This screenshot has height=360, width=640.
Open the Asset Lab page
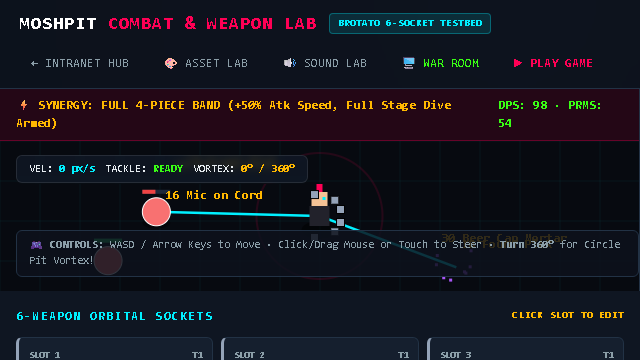206,63
